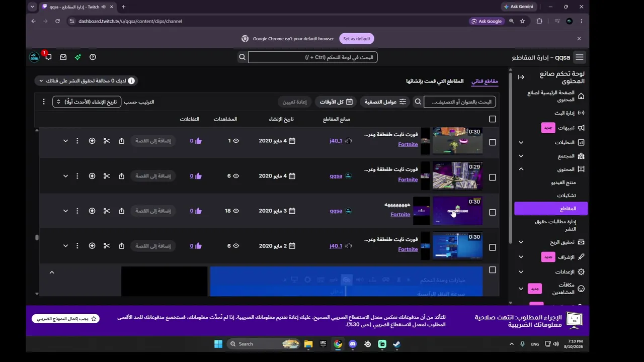The image size is (644, 362).
Task: Click the green sparkle icon in the header
Action: pyautogui.click(x=78, y=57)
